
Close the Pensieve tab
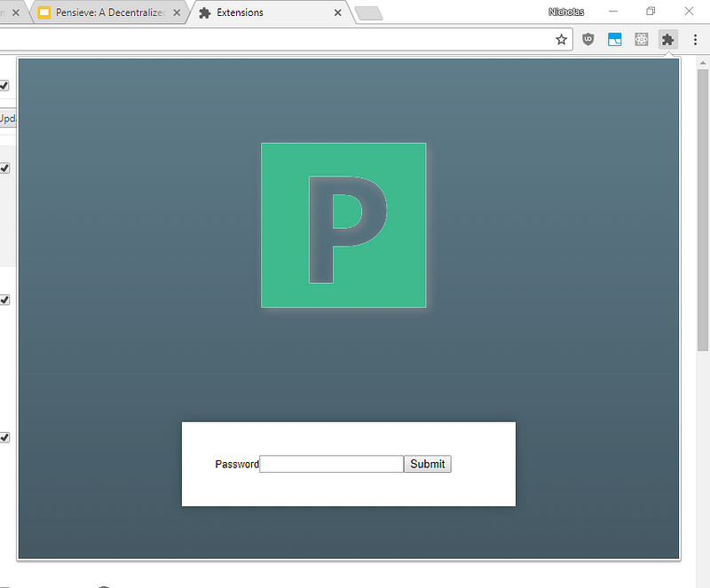point(177,12)
